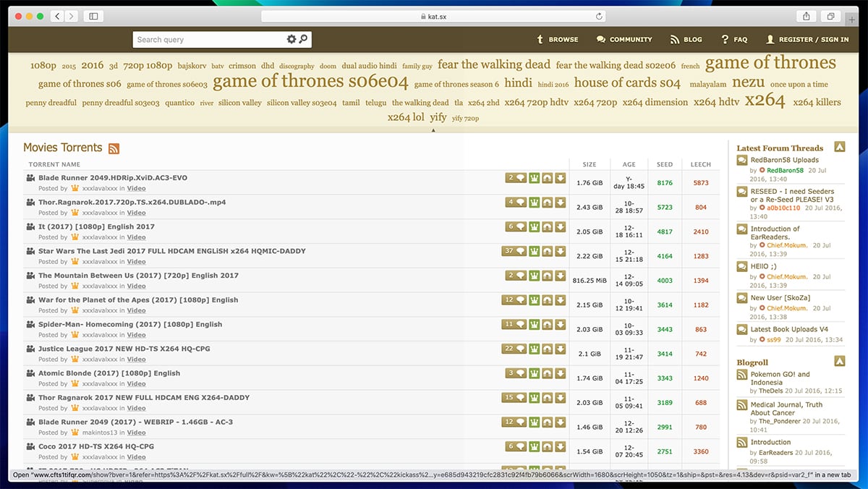Click the leech count 3360 for Coco
The image size is (868, 489).
pos(701,451)
